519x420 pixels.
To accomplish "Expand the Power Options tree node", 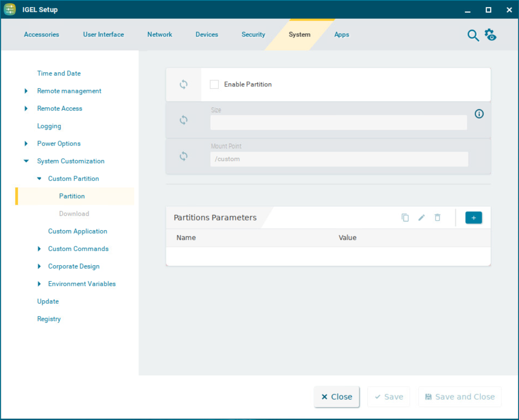I will pos(26,144).
